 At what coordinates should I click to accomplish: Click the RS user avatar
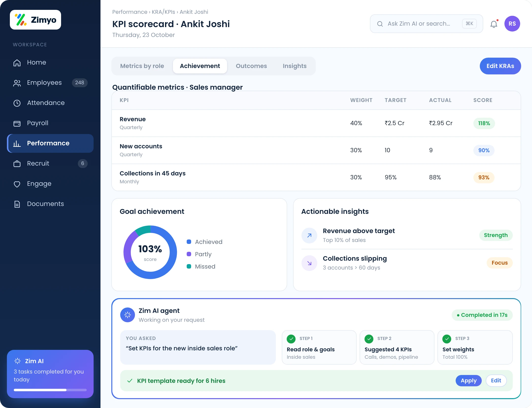click(512, 24)
